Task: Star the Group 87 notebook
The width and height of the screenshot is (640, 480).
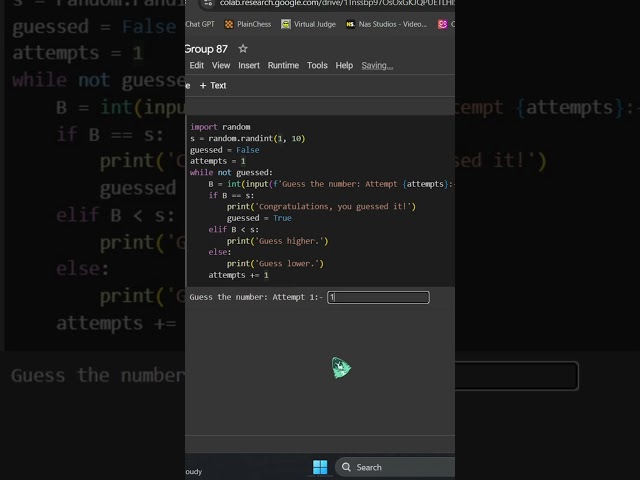Action: [243, 49]
